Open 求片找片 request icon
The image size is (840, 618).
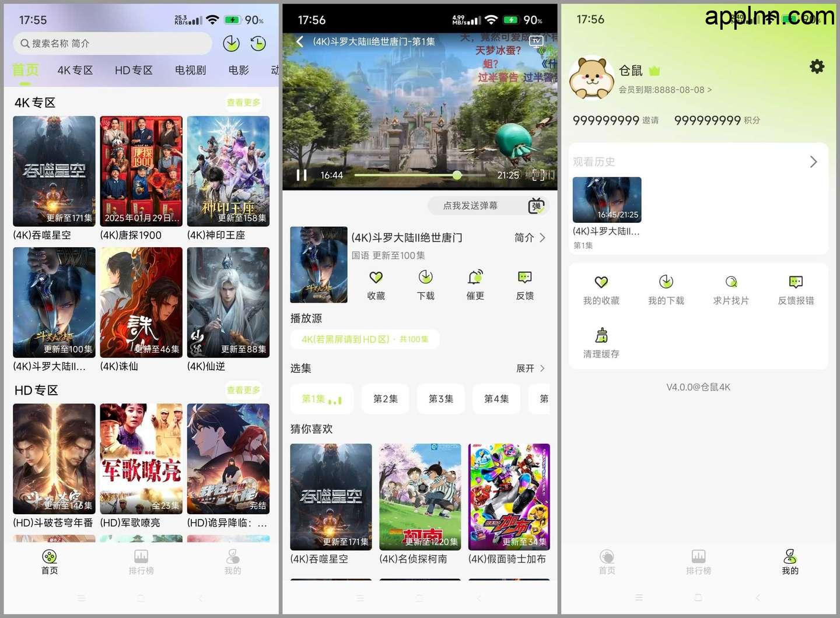point(731,282)
